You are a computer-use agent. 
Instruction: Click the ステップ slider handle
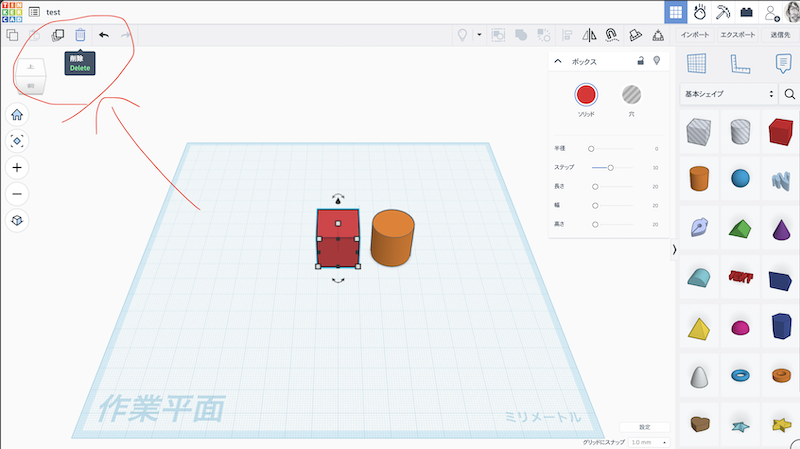pos(610,167)
